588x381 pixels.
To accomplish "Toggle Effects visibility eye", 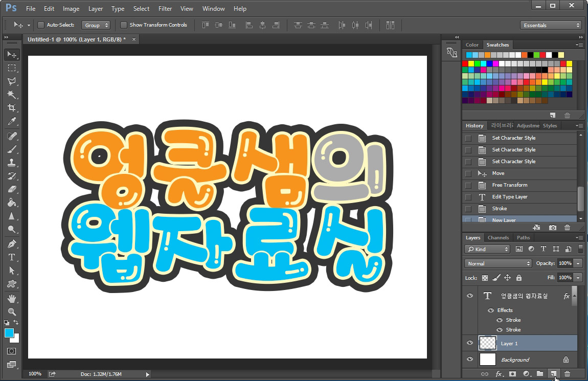I will [x=490, y=310].
